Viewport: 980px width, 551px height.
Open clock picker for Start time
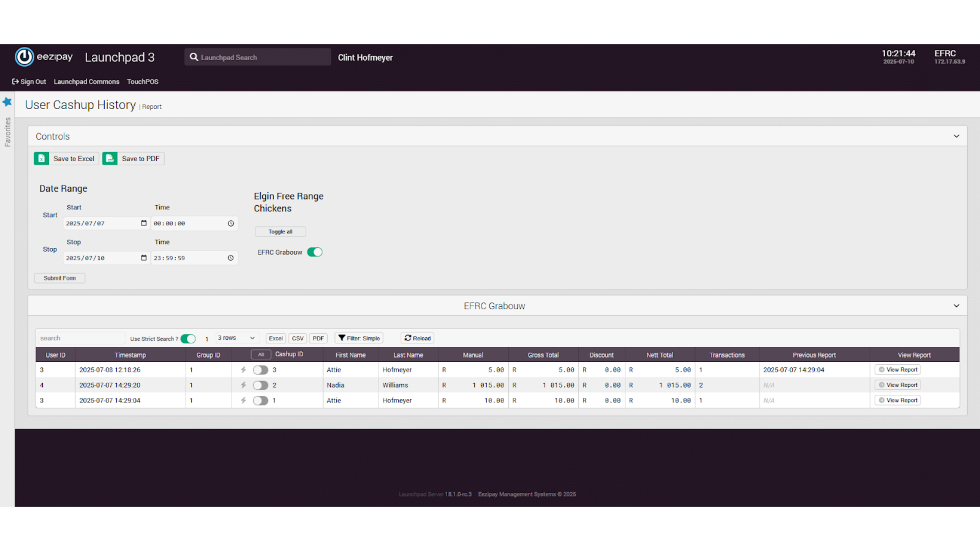point(231,223)
